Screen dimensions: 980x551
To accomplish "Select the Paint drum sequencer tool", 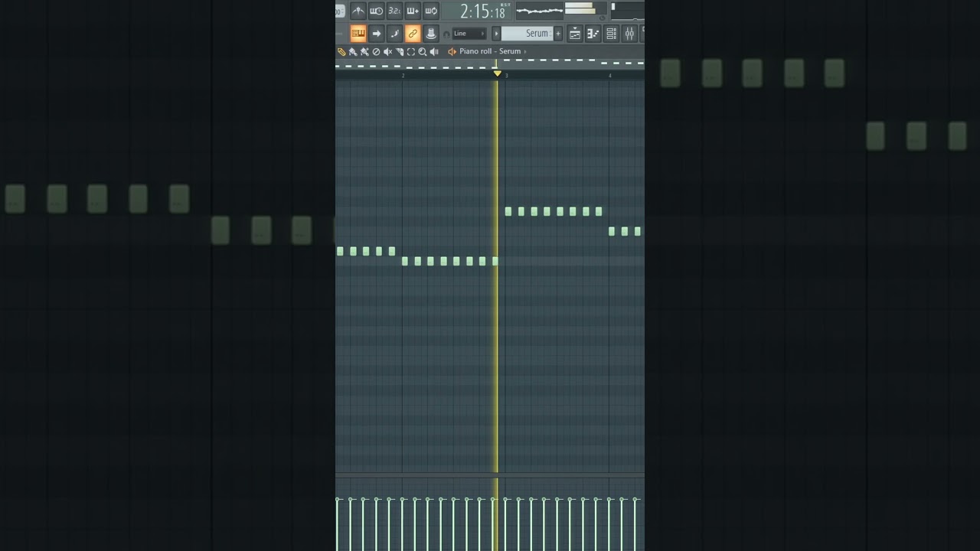I will pyautogui.click(x=364, y=51).
